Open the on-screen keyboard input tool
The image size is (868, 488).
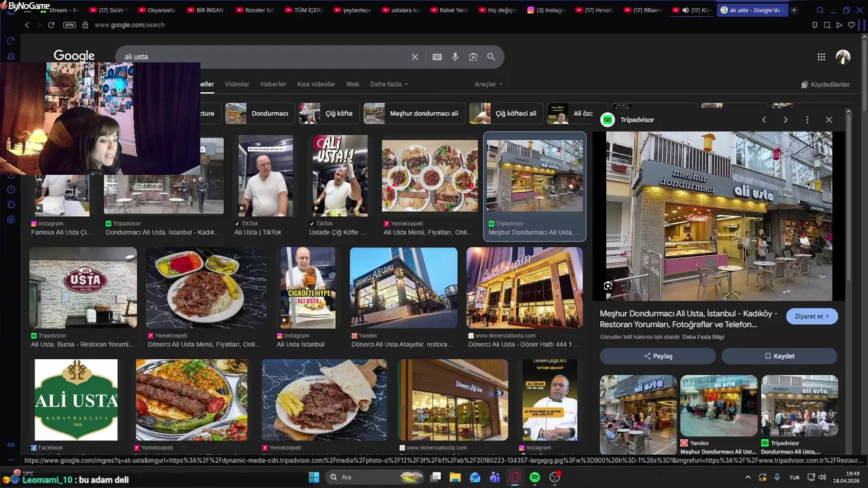pos(437,57)
